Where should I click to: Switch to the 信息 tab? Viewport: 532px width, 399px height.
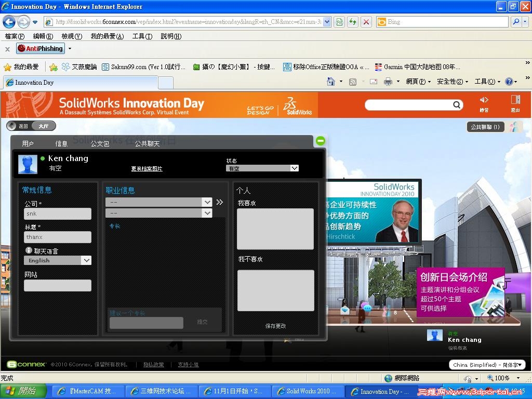click(62, 143)
